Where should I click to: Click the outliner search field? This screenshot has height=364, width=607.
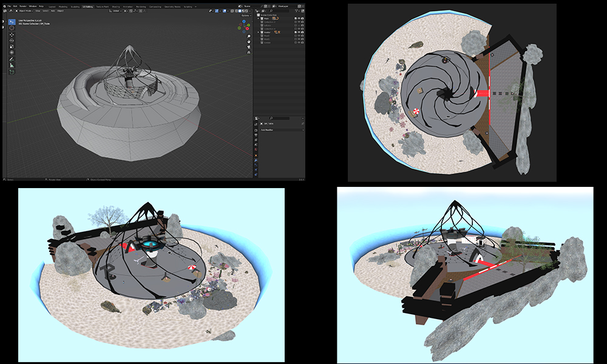280,11
